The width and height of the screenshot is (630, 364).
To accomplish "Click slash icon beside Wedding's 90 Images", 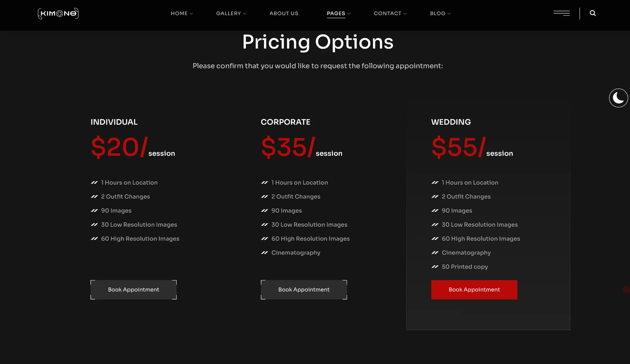I will (435, 211).
